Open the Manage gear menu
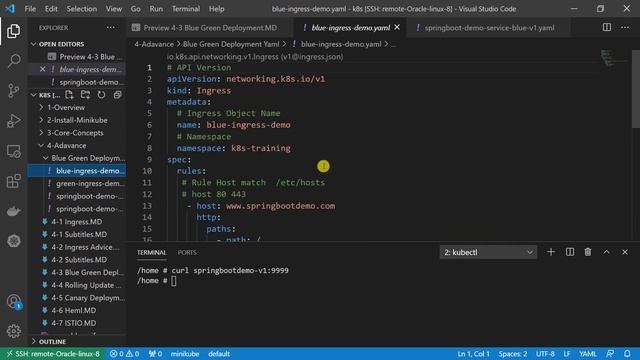The image size is (640, 360). click(x=13, y=331)
